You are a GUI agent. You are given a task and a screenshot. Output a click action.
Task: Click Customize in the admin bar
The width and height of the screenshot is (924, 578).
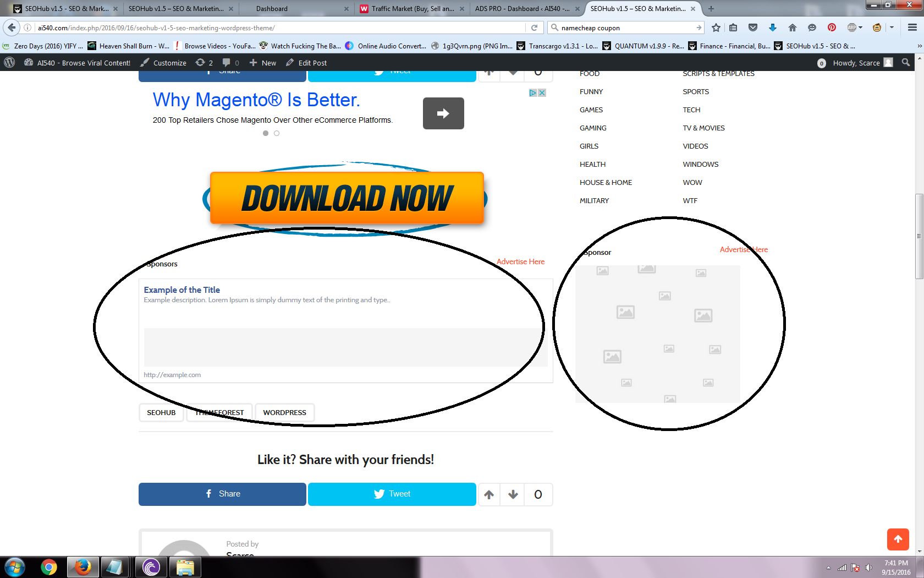tap(163, 63)
